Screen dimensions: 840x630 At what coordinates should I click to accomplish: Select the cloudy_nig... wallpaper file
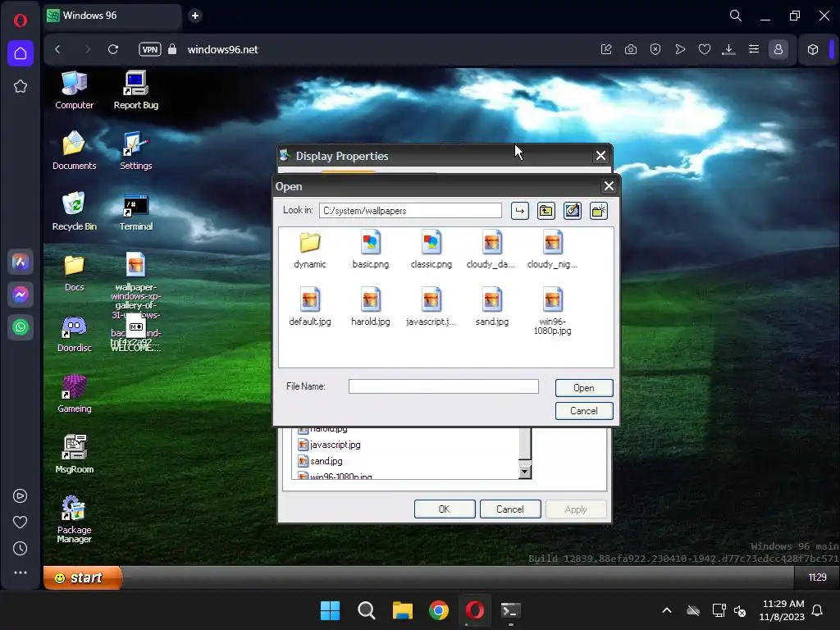[x=552, y=249]
